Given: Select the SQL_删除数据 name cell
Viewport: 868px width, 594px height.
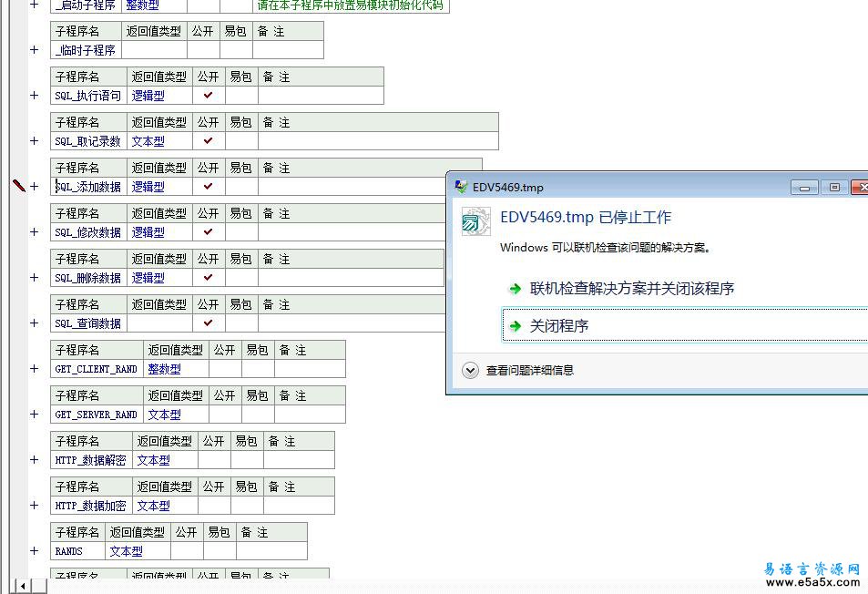Looking at the screenshot, I should click(x=88, y=277).
